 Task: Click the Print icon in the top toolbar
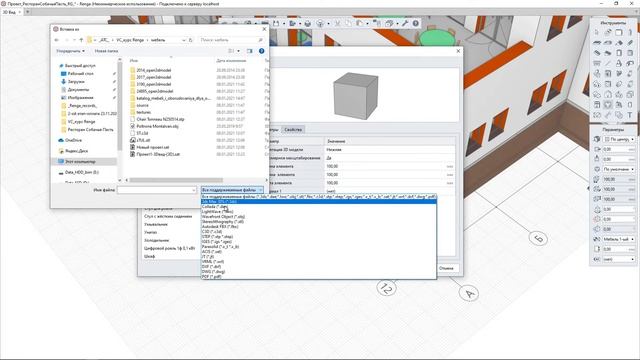308,24
